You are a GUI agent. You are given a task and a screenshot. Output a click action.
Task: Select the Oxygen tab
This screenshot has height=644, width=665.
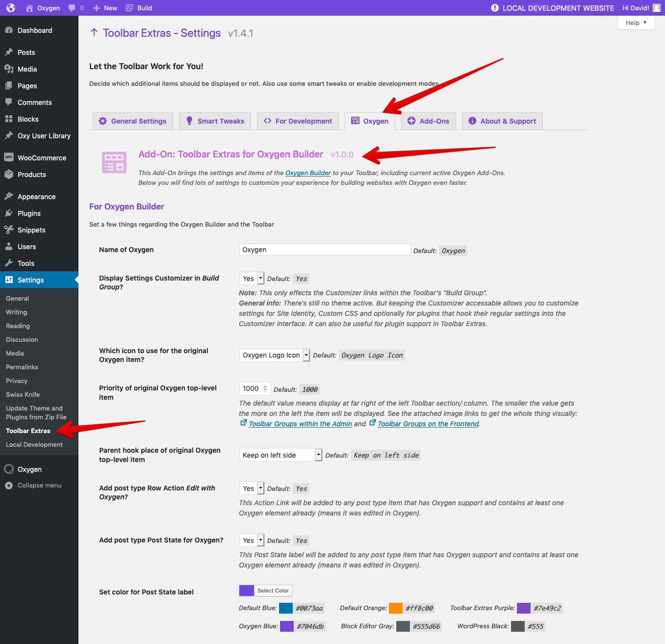[370, 121]
